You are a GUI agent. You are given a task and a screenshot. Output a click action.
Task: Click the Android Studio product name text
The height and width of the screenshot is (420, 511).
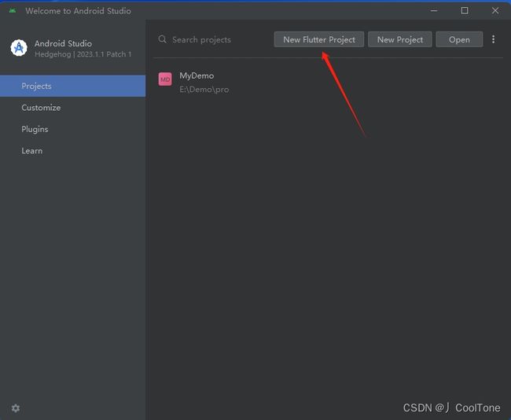coord(63,43)
